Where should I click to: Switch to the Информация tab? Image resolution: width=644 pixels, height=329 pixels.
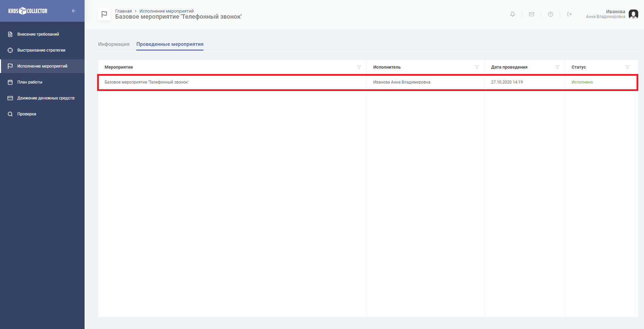114,44
